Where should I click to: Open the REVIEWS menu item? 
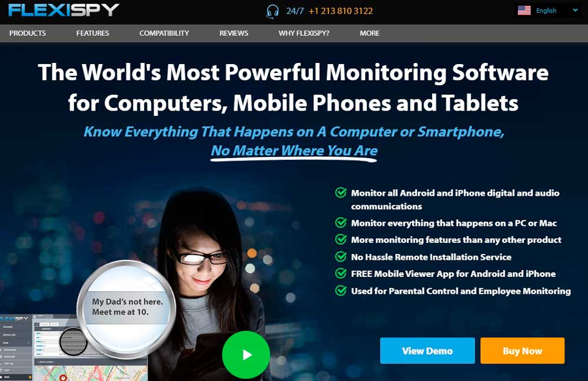(233, 34)
